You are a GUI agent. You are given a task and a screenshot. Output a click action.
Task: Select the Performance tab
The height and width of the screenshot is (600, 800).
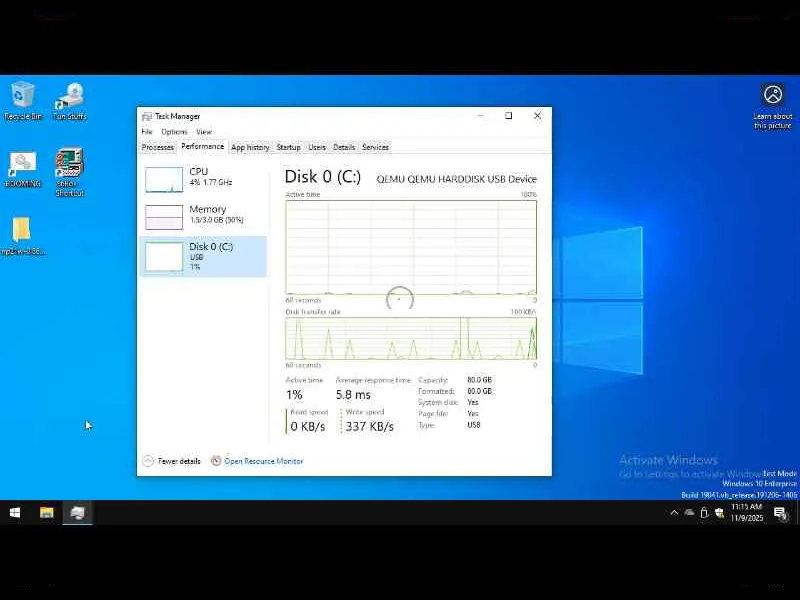tap(203, 146)
